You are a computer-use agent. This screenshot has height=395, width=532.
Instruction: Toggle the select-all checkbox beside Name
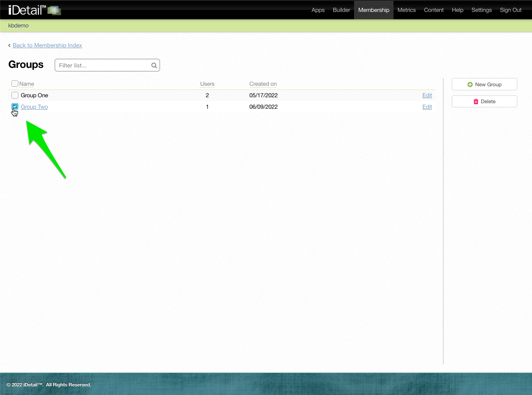tap(15, 83)
